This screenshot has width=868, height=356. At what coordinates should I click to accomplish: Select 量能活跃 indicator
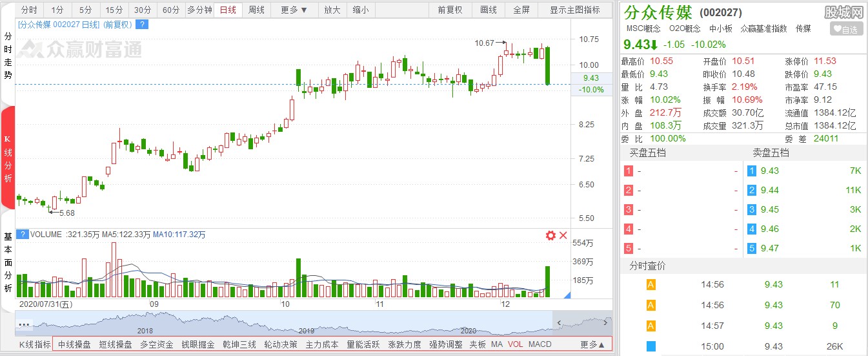(363, 344)
